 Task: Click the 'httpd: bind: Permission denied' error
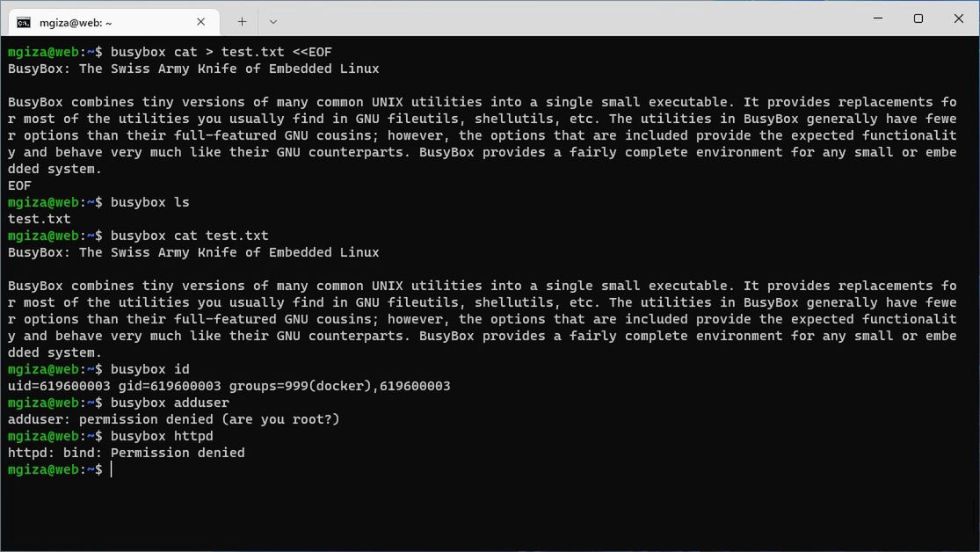pos(126,453)
